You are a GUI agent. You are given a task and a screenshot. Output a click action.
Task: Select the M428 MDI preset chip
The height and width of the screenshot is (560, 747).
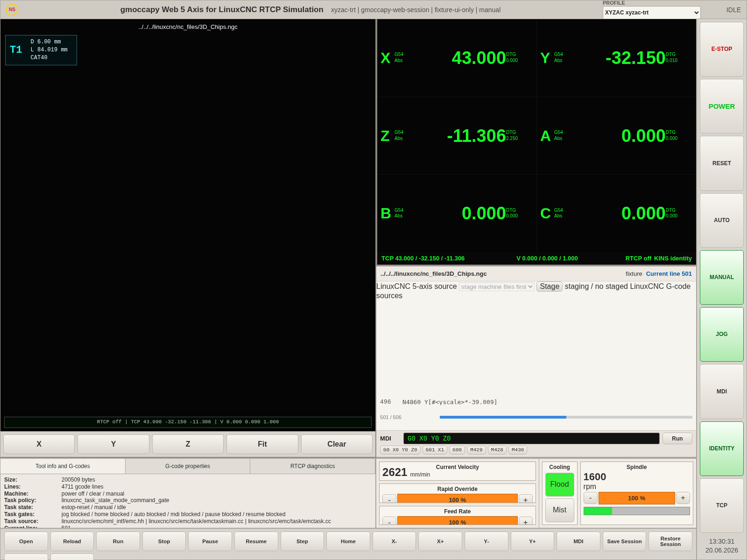[497, 450]
